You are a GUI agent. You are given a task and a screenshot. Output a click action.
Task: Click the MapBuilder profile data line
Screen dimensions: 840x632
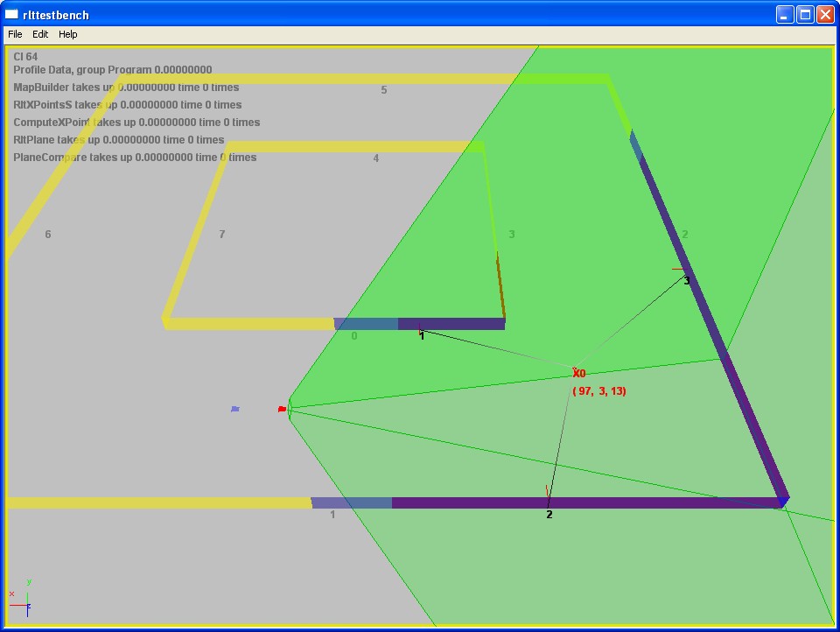(x=126, y=88)
